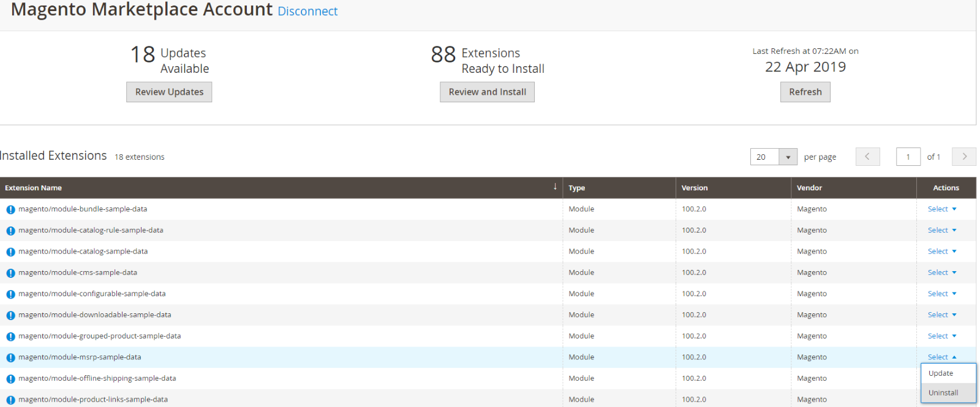980x407 pixels.
Task: Open Select actions for module-cms-sample-data
Action: point(942,272)
